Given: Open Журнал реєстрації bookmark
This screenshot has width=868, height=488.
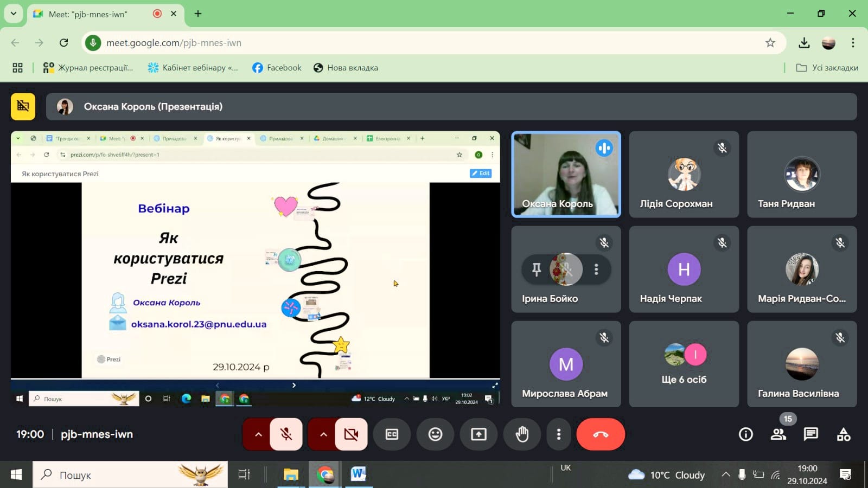Looking at the screenshot, I should click(88, 68).
